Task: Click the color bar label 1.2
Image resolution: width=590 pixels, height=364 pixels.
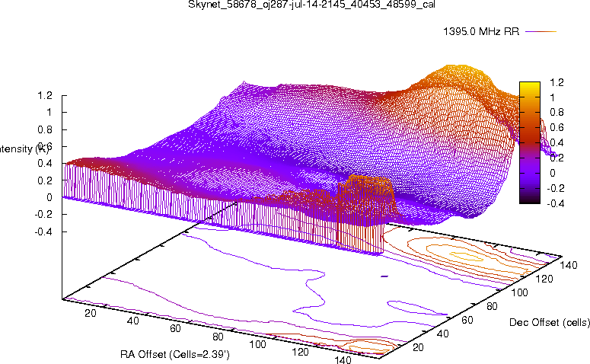Action: click(557, 82)
